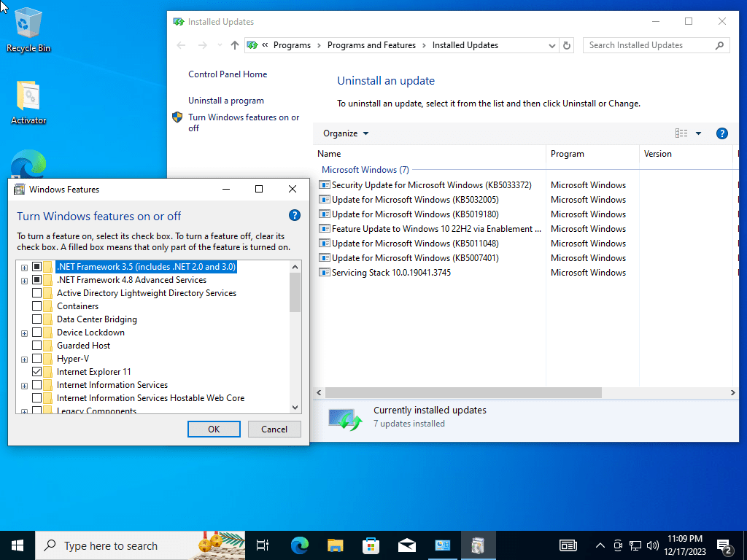Open File Explorer from the taskbar

336,545
